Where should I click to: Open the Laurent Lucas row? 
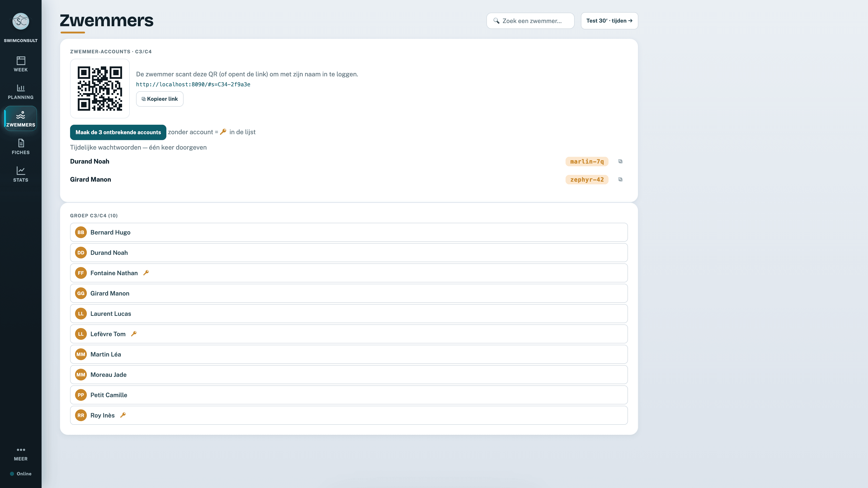point(349,314)
